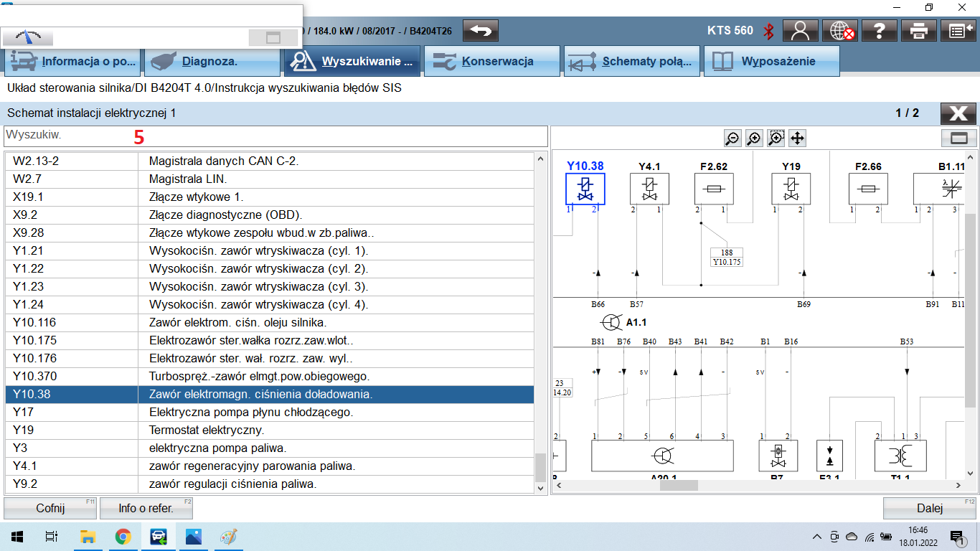Open the user profile icon

[800, 31]
